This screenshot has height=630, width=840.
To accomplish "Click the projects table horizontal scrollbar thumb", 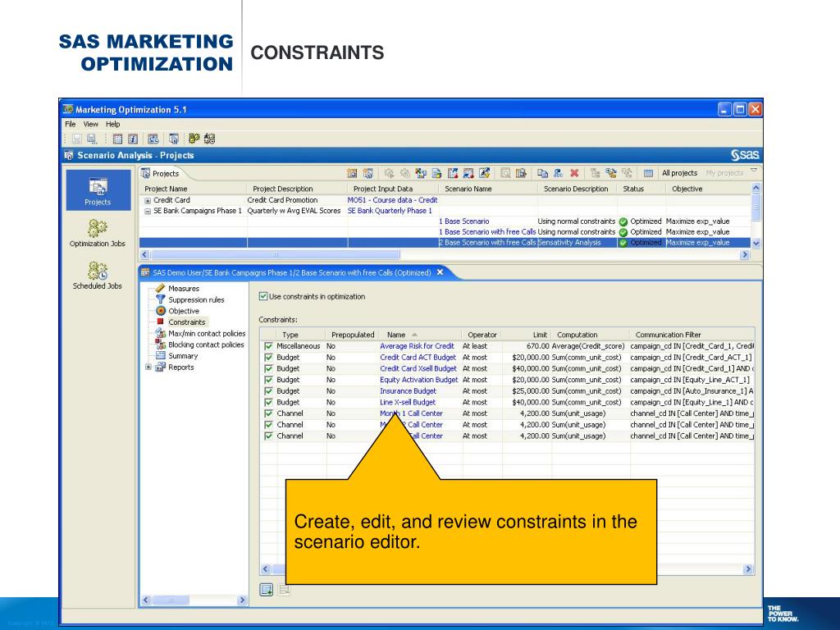I will pos(275,255).
